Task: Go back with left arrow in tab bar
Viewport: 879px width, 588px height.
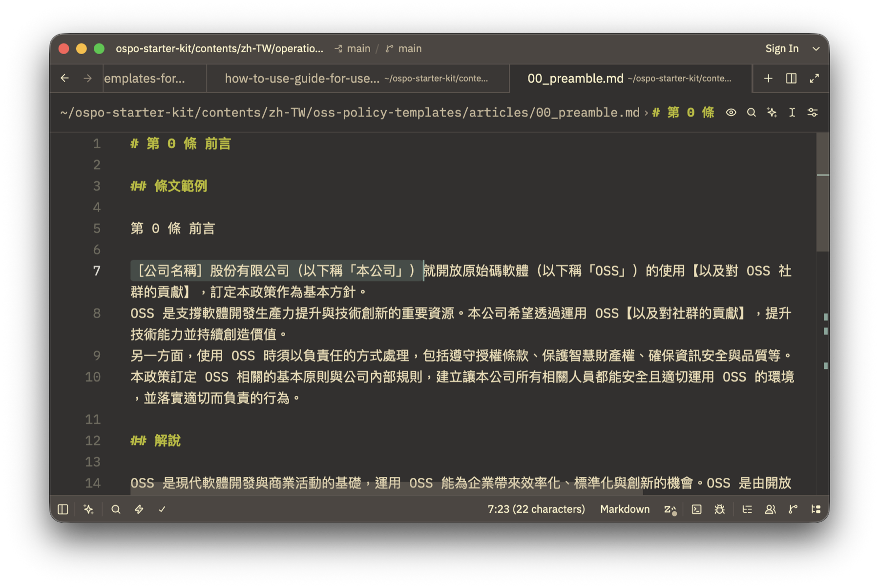Action: point(65,78)
